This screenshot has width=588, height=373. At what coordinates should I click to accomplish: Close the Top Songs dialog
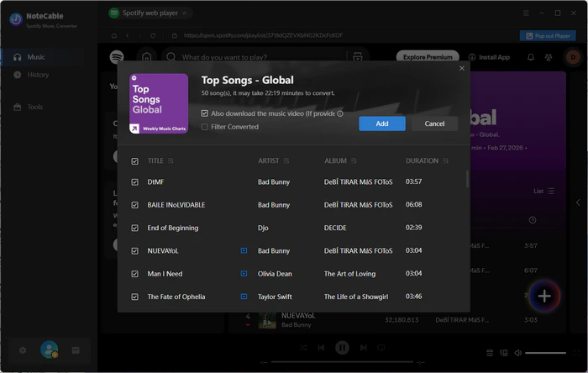tap(462, 68)
